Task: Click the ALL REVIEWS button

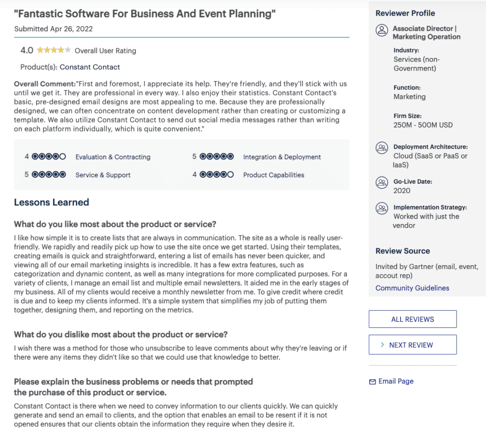Action: tap(412, 319)
